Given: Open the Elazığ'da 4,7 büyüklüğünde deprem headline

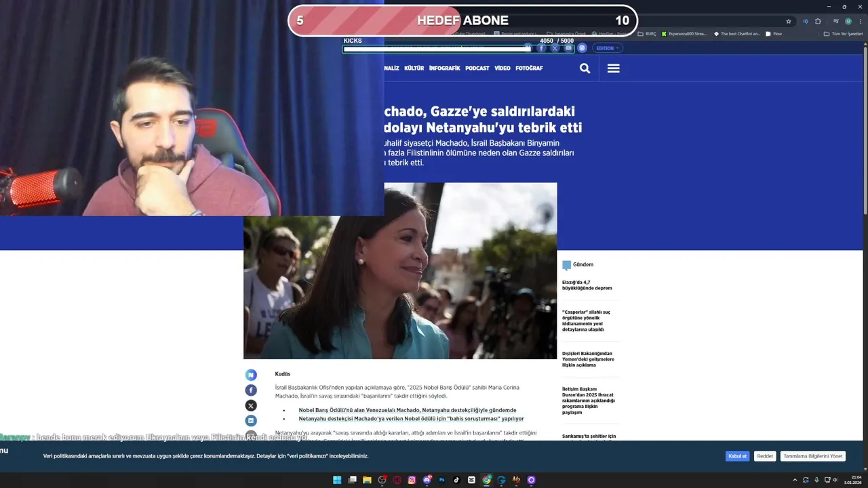Looking at the screenshot, I should tap(587, 285).
